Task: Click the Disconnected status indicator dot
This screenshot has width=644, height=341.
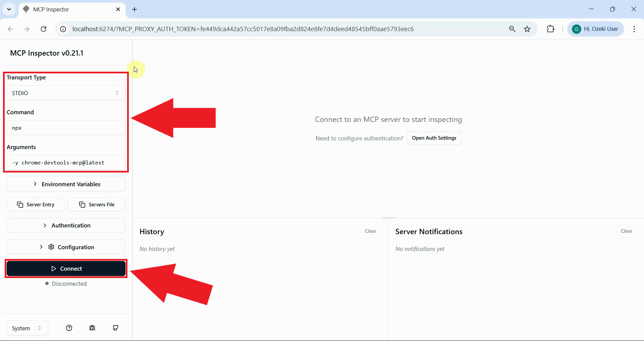Action: (x=47, y=284)
